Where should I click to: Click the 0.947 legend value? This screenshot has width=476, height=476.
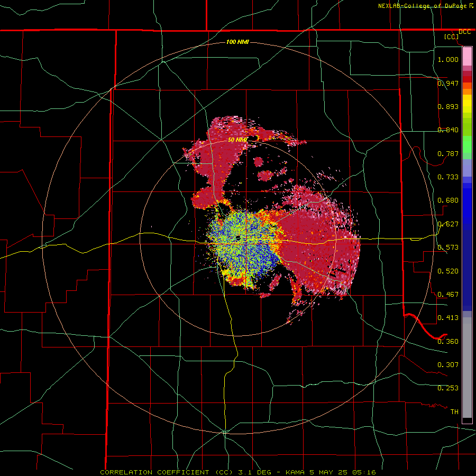click(x=448, y=83)
